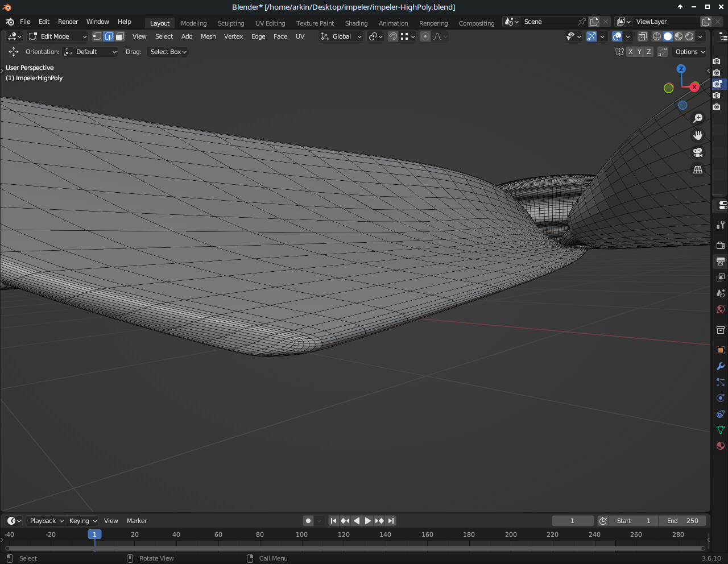
Task: Select solid viewport shading mode
Action: coord(668,36)
